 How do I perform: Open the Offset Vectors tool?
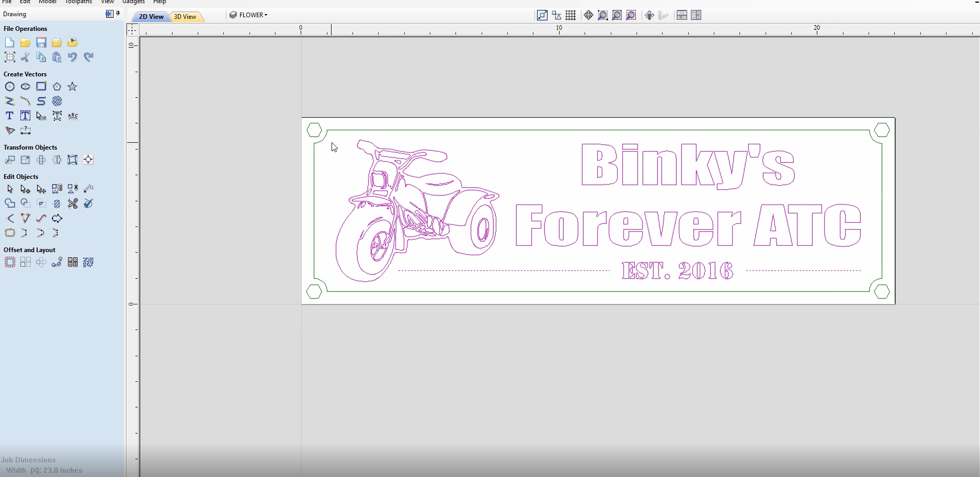click(9, 262)
